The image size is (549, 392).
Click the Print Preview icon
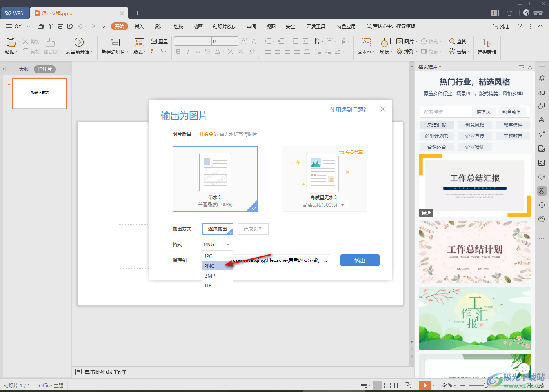[70, 26]
